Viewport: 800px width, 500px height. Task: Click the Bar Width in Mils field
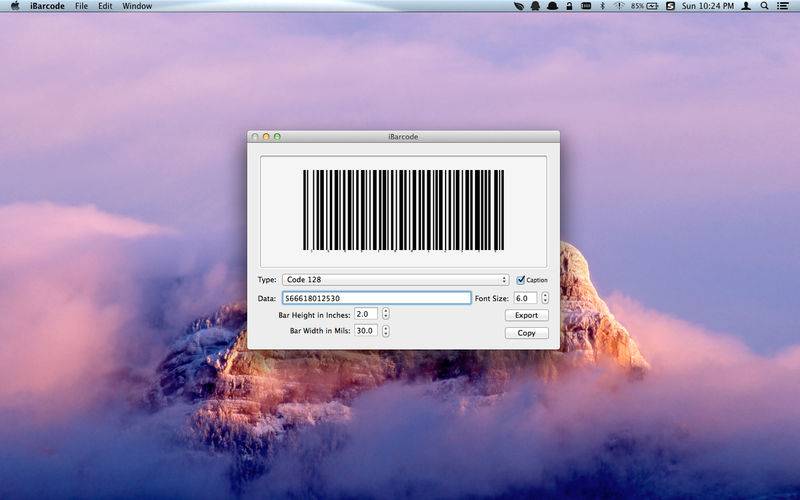[x=366, y=331]
